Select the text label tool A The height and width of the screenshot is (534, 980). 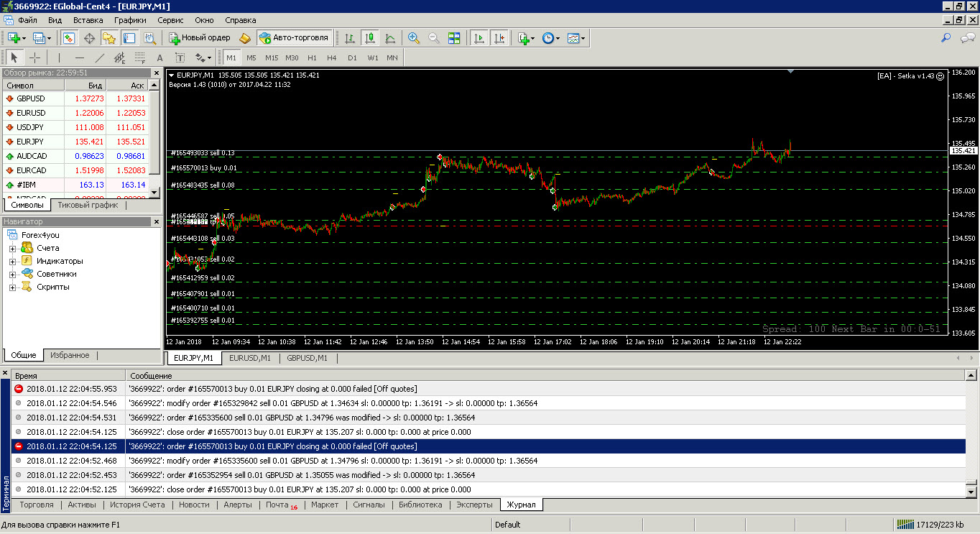[x=160, y=57]
